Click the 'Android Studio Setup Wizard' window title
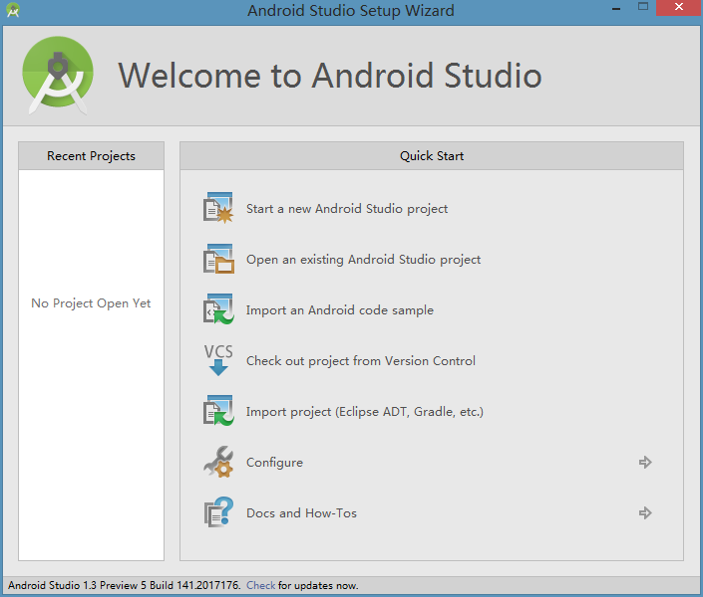 click(x=351, y=10)
